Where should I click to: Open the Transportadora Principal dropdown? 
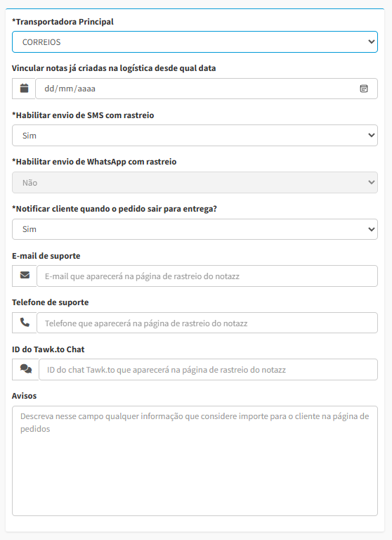pyautogui.click(x=195, y=42)
